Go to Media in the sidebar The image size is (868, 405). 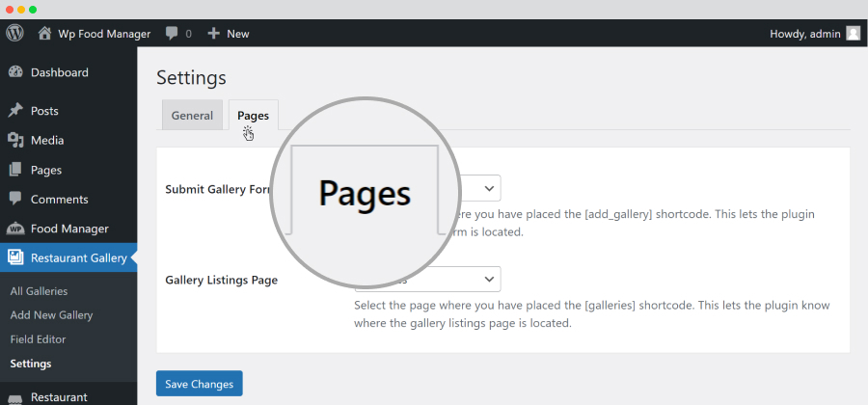pyautogui.click(x=47, y=140)
